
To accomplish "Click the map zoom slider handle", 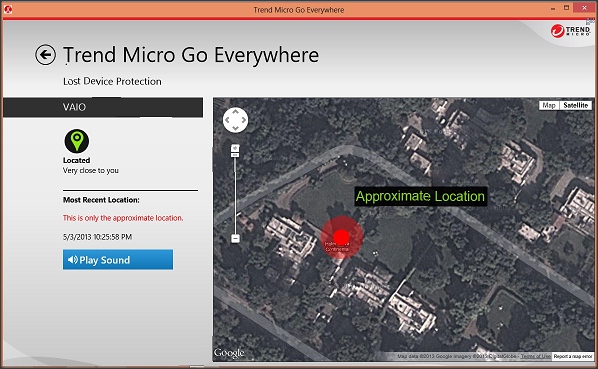I will point(235,154).
